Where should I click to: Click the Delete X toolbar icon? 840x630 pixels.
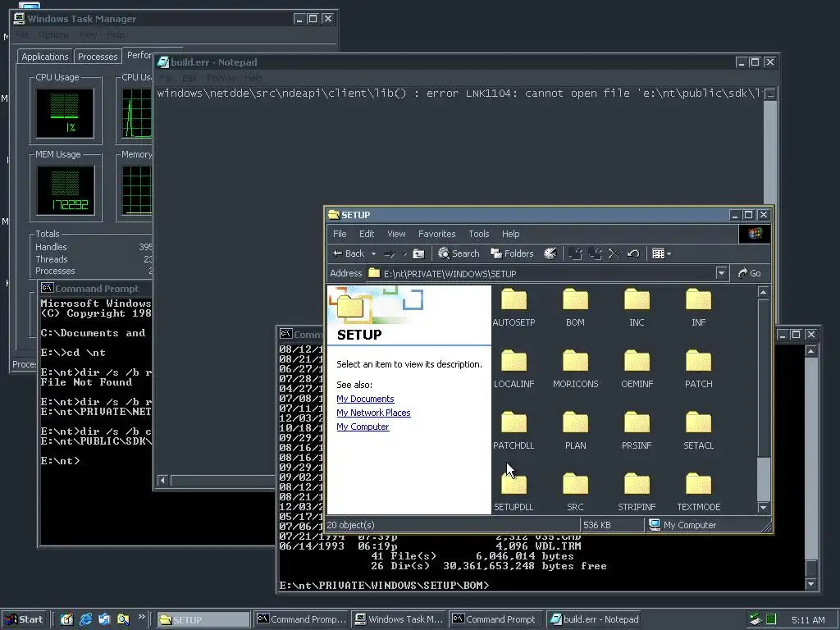point(614,254)
